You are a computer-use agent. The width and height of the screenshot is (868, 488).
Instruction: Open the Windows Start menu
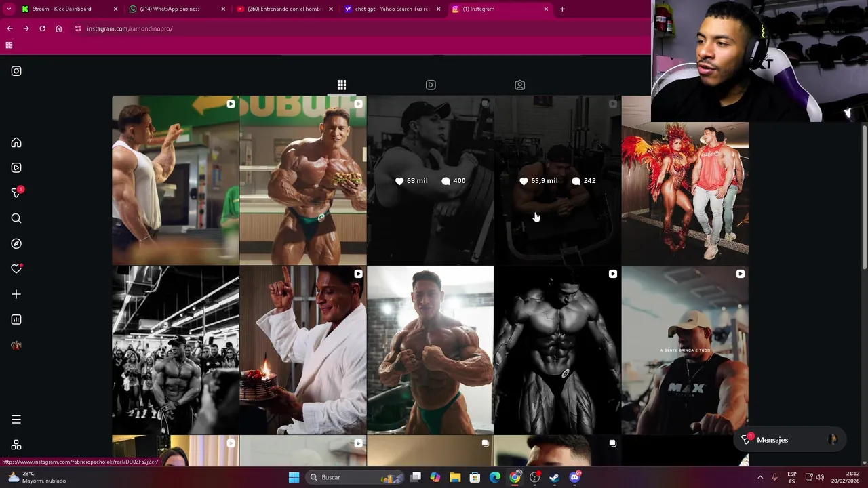click(294, 477)
